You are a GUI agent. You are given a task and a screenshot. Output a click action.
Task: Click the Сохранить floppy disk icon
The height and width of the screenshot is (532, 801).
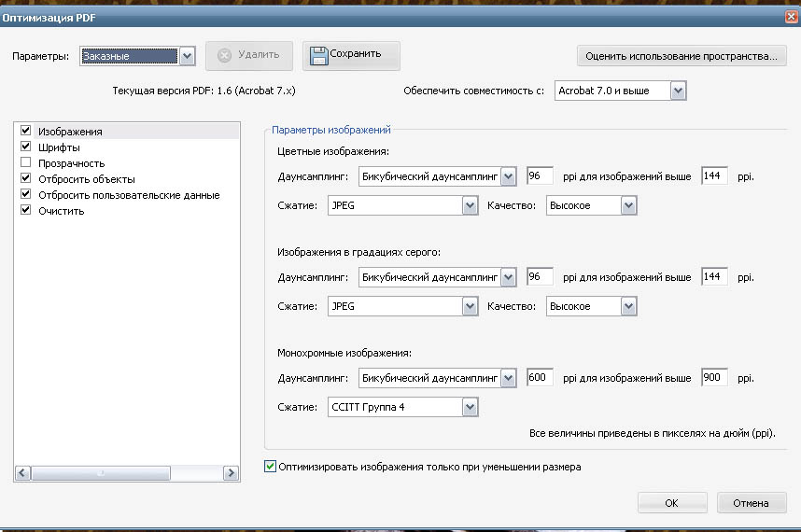tap(318, 56)
